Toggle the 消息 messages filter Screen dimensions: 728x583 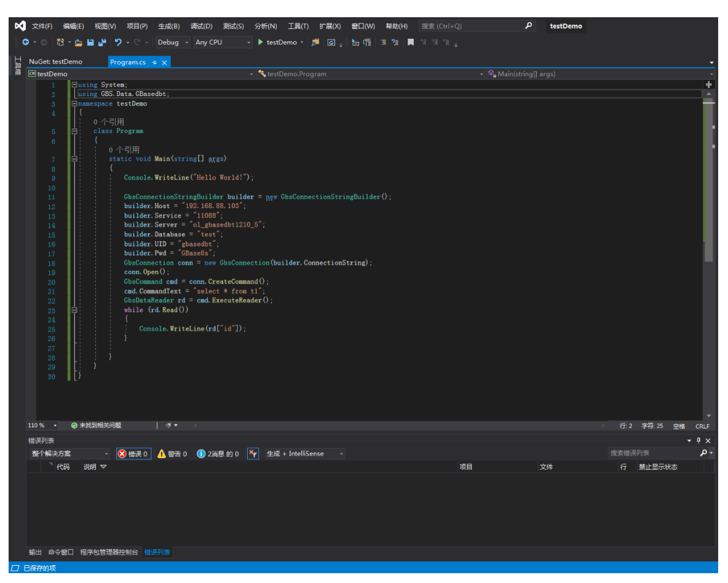tap(218, 454)
